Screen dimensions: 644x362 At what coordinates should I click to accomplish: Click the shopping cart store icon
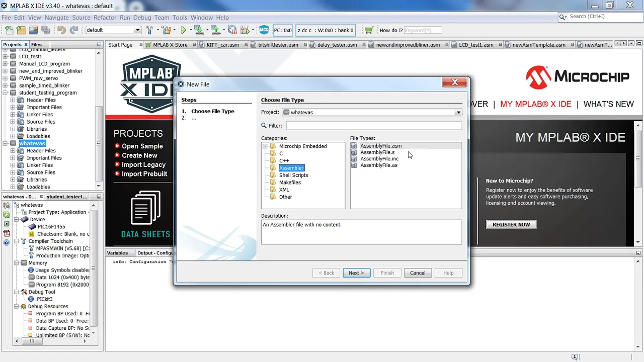click(x=369, y=30)
